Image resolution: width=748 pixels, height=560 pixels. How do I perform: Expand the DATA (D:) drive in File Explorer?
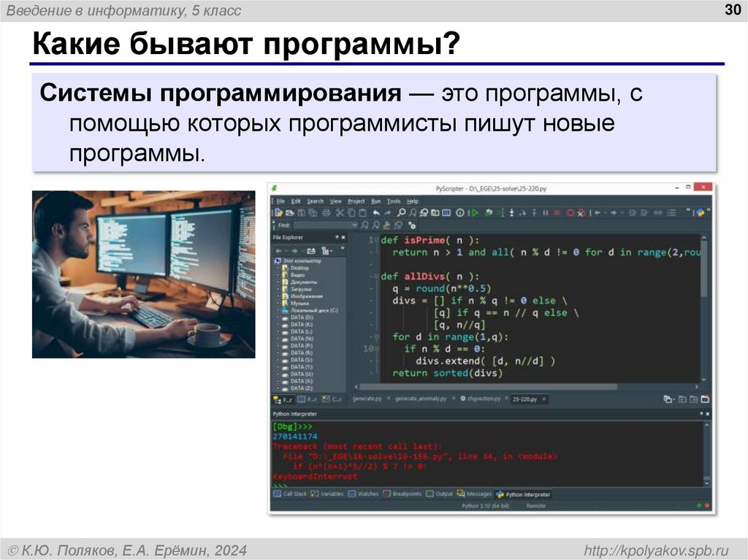[277, 318]
